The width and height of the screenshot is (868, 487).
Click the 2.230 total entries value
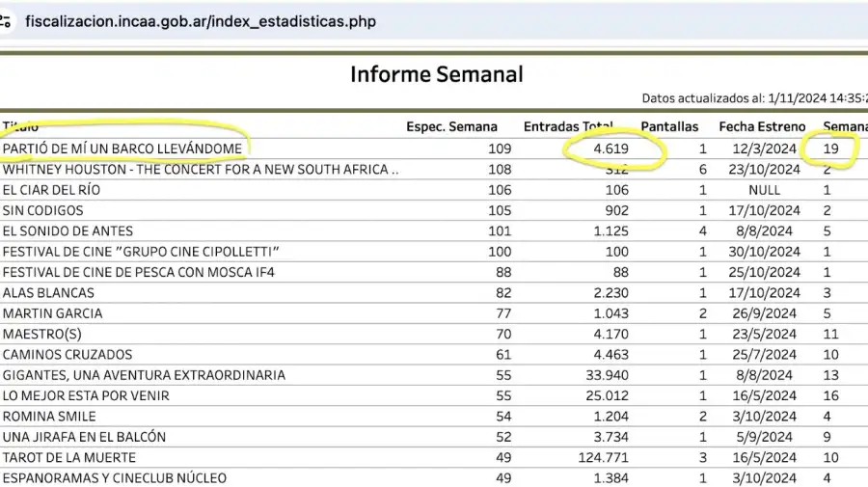[611, 293]
